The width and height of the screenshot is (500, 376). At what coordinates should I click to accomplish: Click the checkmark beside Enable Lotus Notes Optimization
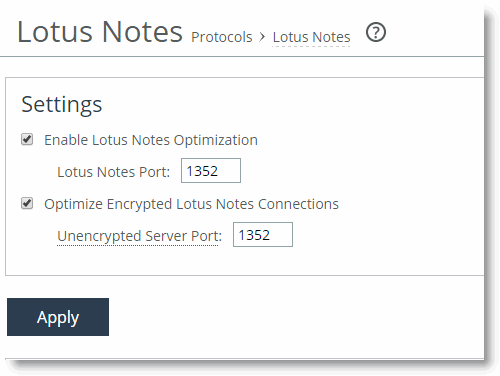(x=27, y=139)
